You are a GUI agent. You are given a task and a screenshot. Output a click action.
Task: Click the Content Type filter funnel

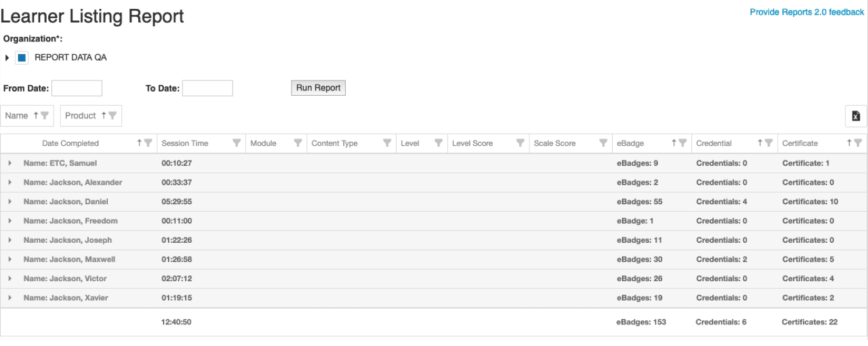point(387,143)
